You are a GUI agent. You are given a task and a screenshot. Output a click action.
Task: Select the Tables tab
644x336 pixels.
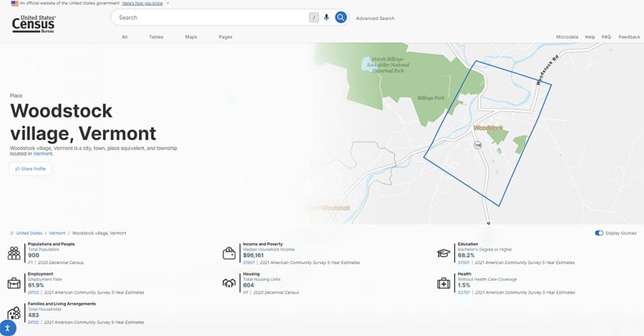(156, 37)
